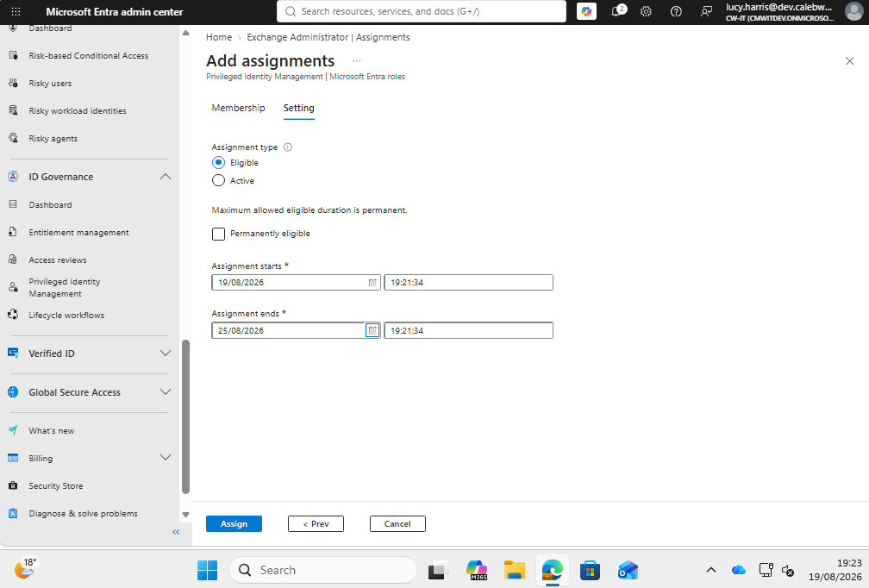Click the Cancel button
Image resolution: width=869 pixels, height=588 pixels.
click(x=397, y=523)
